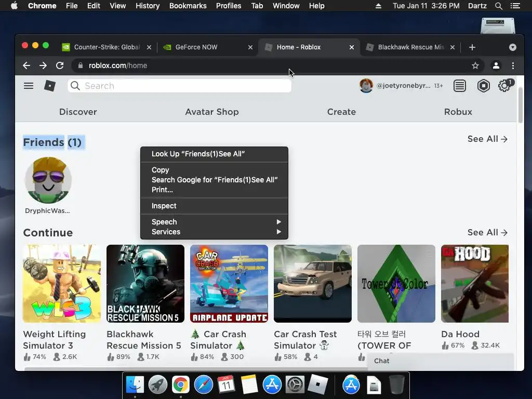Close the Counter-Strike tab
The height and width of the screenshot is (399, 532).
(x=149, y=47)
